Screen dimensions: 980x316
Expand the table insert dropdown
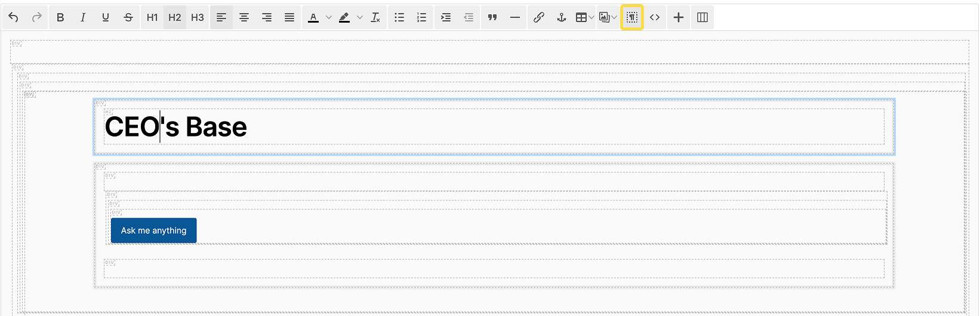(x=591, y=17)
